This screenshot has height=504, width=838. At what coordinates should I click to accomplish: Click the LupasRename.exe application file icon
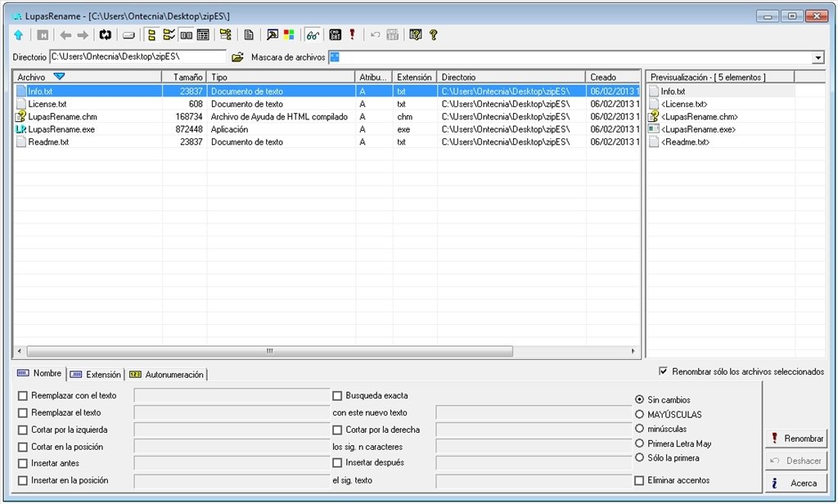[20, 129]
